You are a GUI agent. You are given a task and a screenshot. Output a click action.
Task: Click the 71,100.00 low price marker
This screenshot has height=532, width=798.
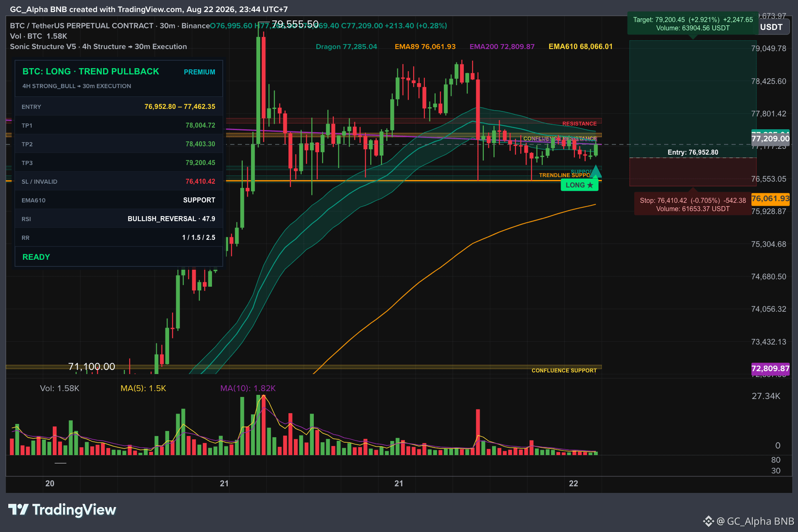coord(91,367)
